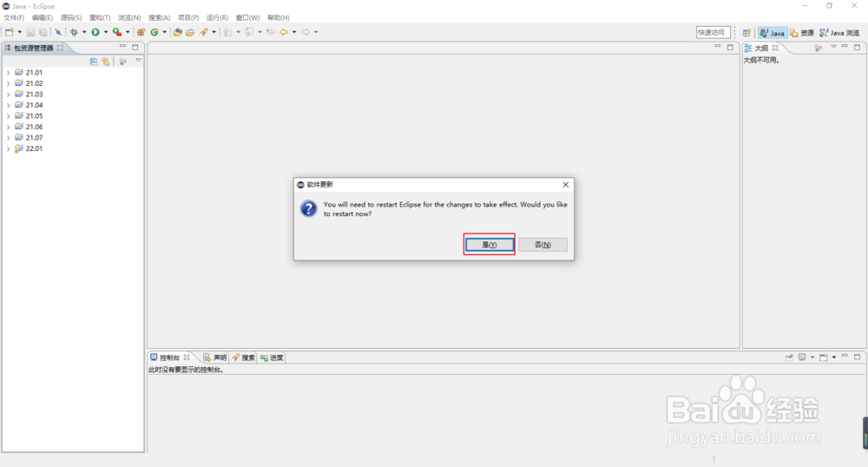Viewport: 868px width, 467px height.
Task: Select project 22.01
Action: point(29,148)
